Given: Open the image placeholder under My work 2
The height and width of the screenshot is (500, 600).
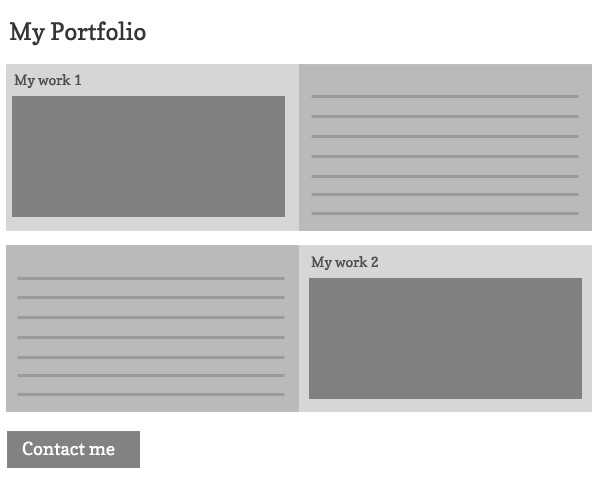Looking at the screenshot, I should (x=445, y=338).
